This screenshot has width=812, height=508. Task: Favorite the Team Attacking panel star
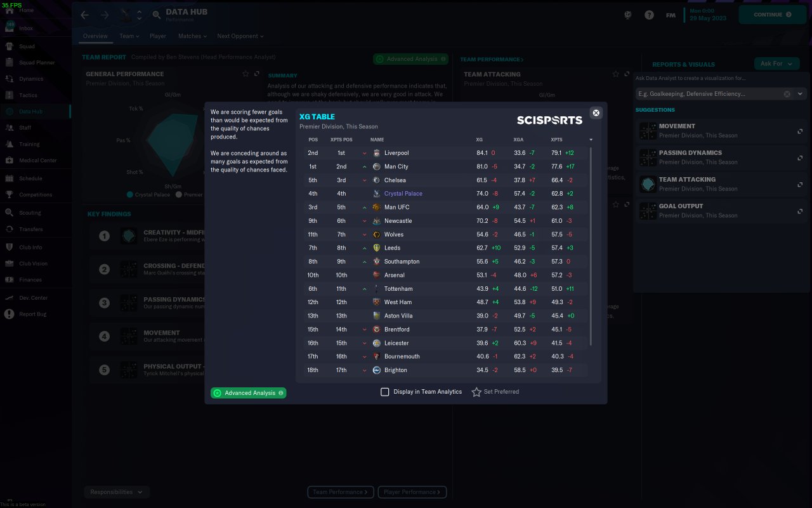coord(615,74)
